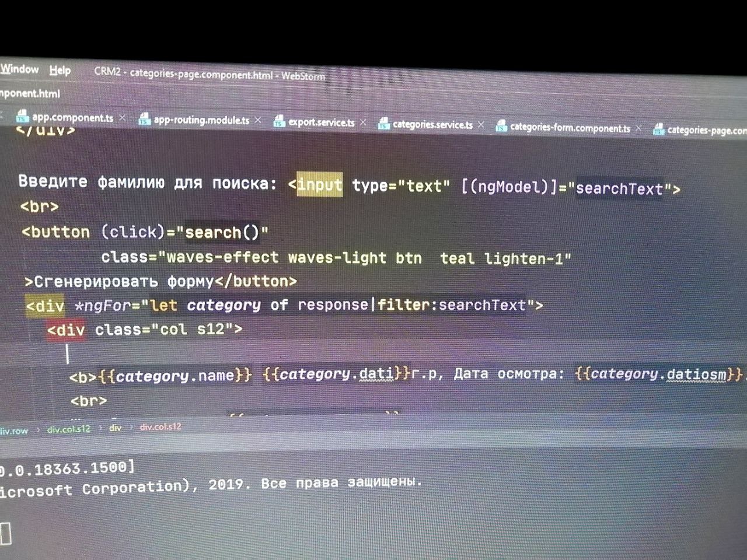747x560 pixels.
Task: Click the Сгенерировать форму button text
Action: 124,282
